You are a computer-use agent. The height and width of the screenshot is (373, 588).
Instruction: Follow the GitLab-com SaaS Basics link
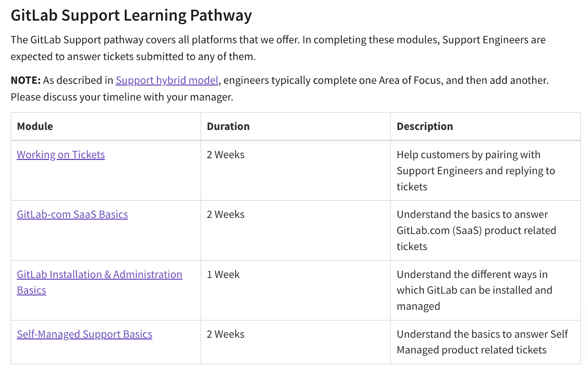[x=72, y=214]
